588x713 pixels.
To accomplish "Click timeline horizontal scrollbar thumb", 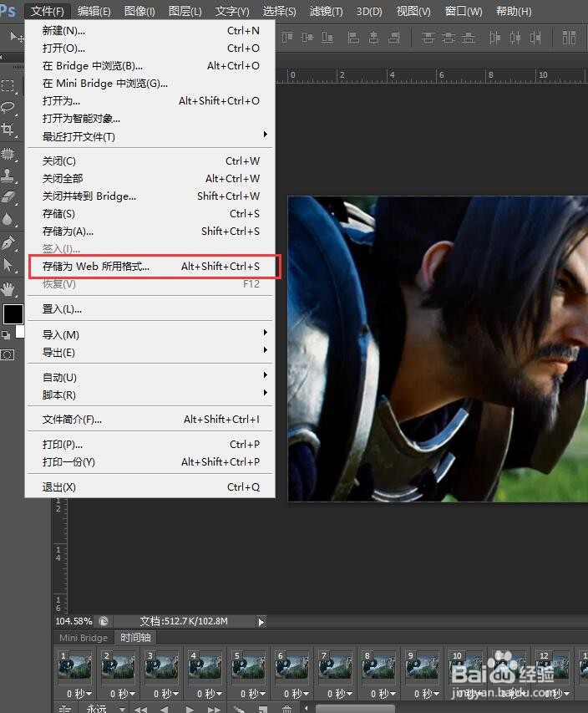I will (355, 709).
